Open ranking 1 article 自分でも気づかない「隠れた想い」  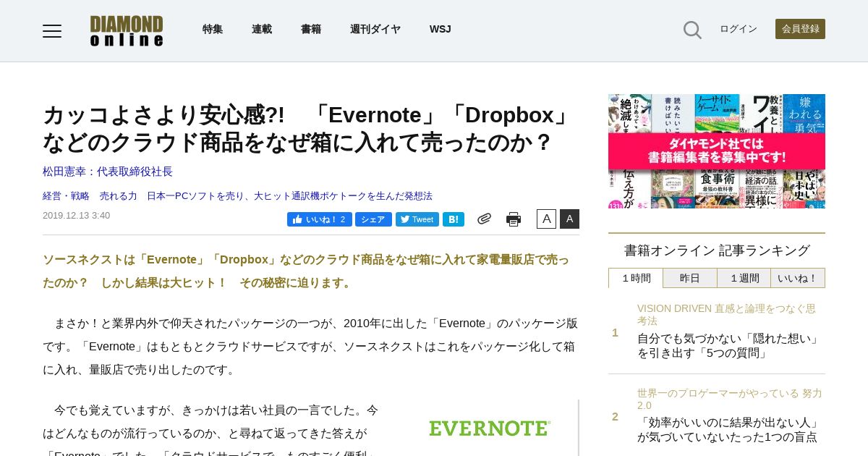coord(728,346)
